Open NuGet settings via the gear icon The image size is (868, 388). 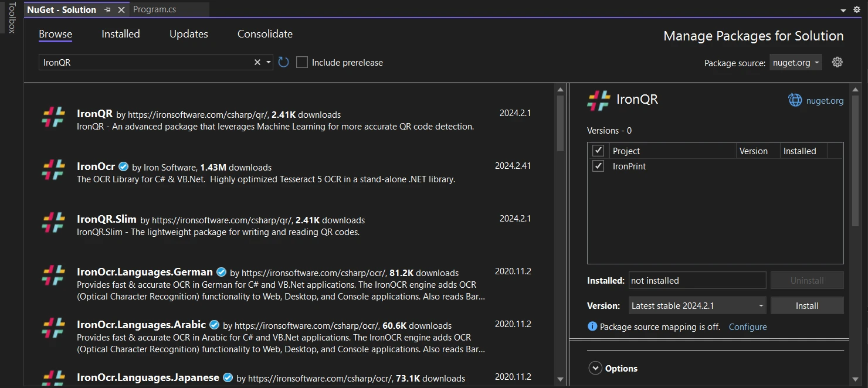837,62
